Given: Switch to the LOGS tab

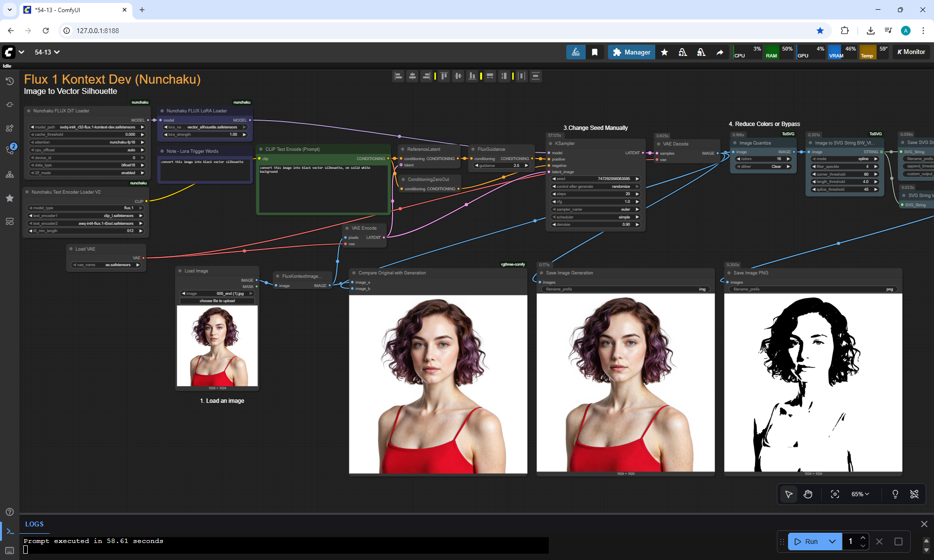Looking at the screenshot, I should [35, 524].
